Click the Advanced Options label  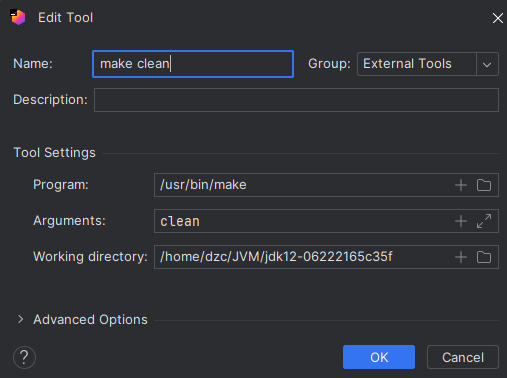tap(90, 320)
